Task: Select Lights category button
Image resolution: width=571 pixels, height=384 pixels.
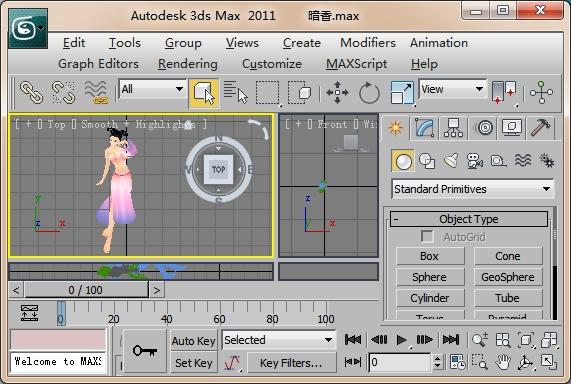Action: pyautogui.click(x=451, y=161)
